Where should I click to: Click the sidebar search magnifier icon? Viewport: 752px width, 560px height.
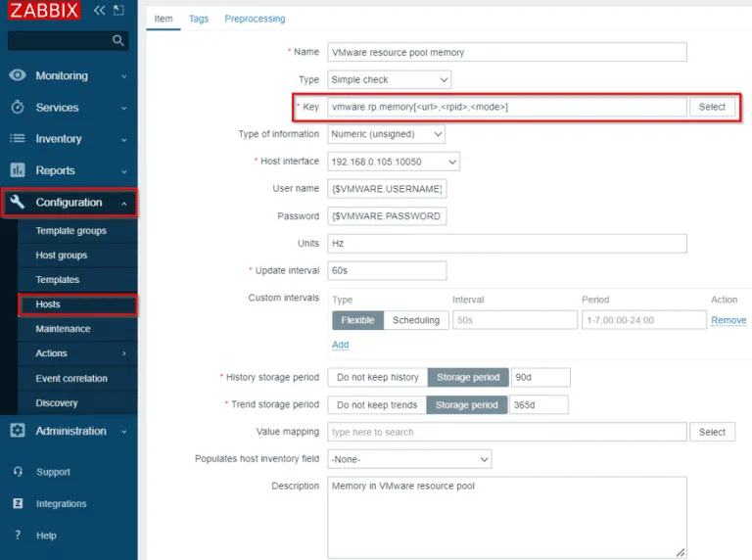[117, 40]
